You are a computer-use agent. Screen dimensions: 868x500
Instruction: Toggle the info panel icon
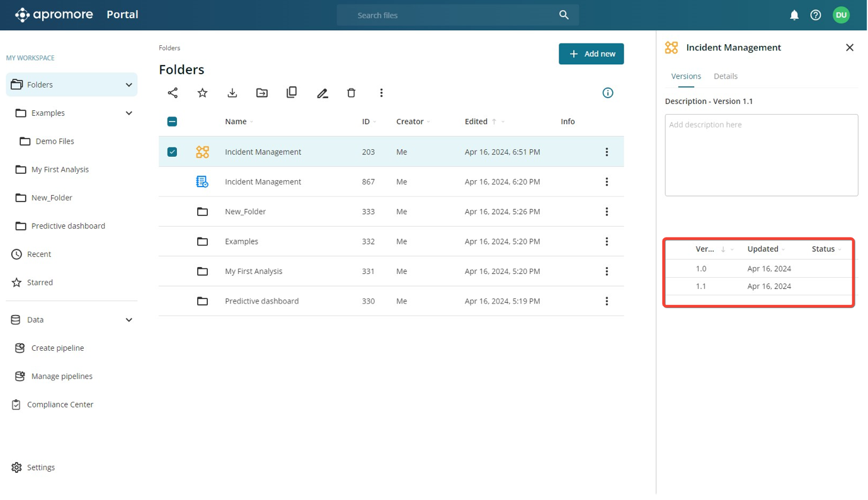(x=608, y=93)
